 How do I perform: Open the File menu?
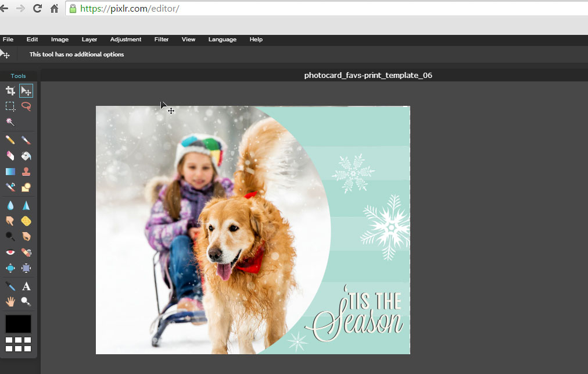pyautogui.click(x=8, y=40)
